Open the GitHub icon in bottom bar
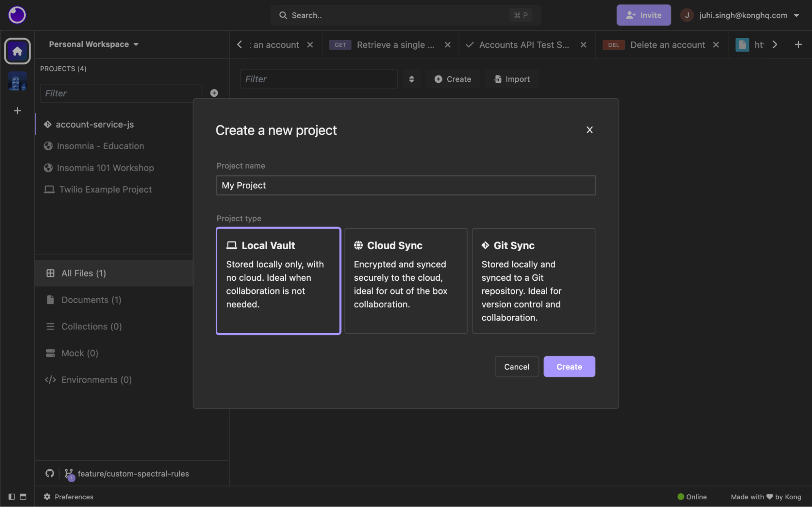Viewport: 812px width, 507px height. pos(50,473)
